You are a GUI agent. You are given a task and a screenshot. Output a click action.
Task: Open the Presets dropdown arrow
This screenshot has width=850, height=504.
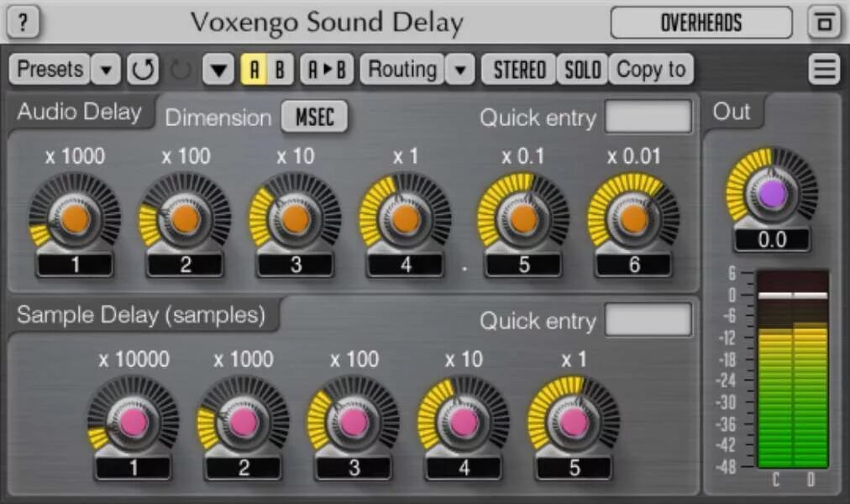(106, 70)
